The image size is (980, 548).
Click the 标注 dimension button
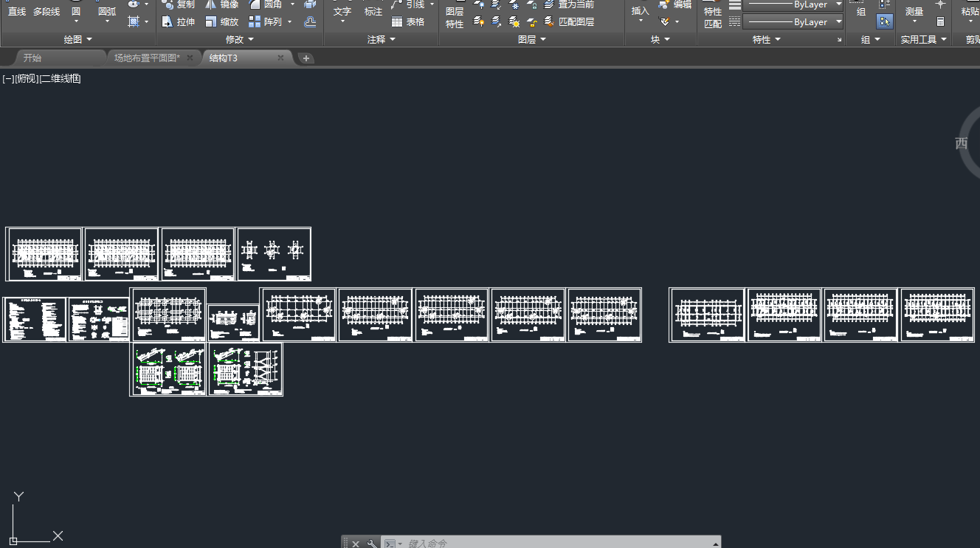373,12
